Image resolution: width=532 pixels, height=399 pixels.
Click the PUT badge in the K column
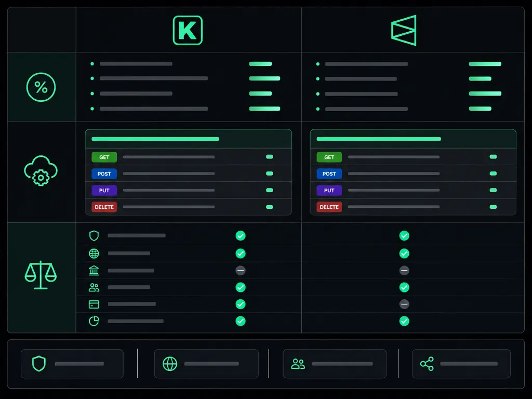pyautogui.click(x=104, y=190)
